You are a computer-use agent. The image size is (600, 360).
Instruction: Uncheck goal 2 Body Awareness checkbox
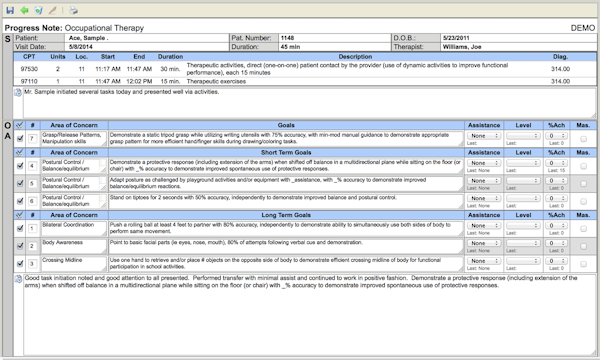20,246
